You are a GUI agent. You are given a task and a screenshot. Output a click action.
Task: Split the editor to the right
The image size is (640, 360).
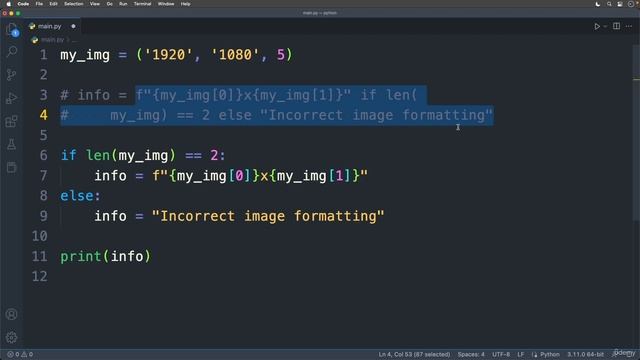coord(616,26)
